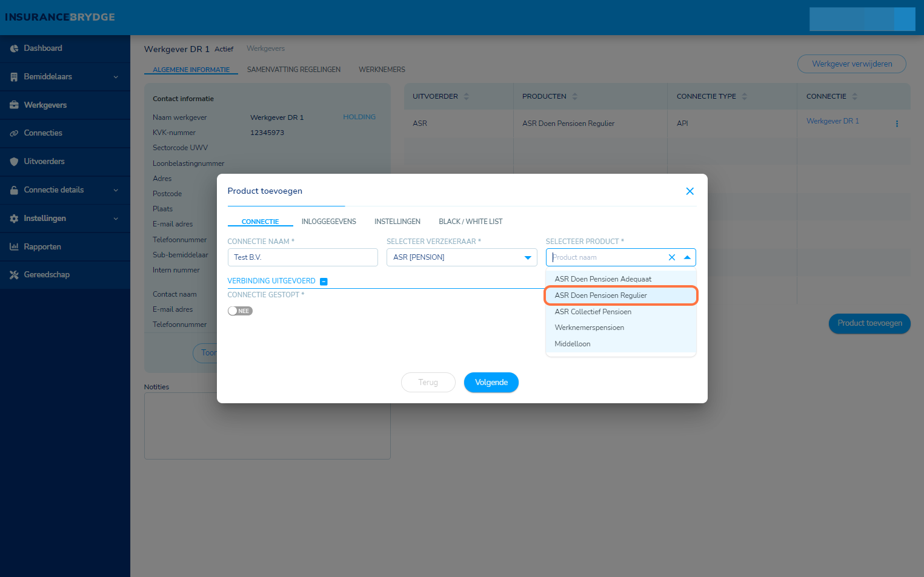Sort by the Uitvoerder column arrows
The width and height of the screenshot is (924, 577).
[x=467, y=96]
